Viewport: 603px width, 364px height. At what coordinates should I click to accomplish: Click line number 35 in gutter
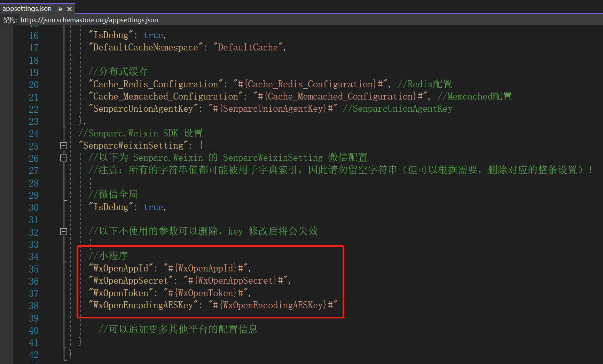[34, 269]
